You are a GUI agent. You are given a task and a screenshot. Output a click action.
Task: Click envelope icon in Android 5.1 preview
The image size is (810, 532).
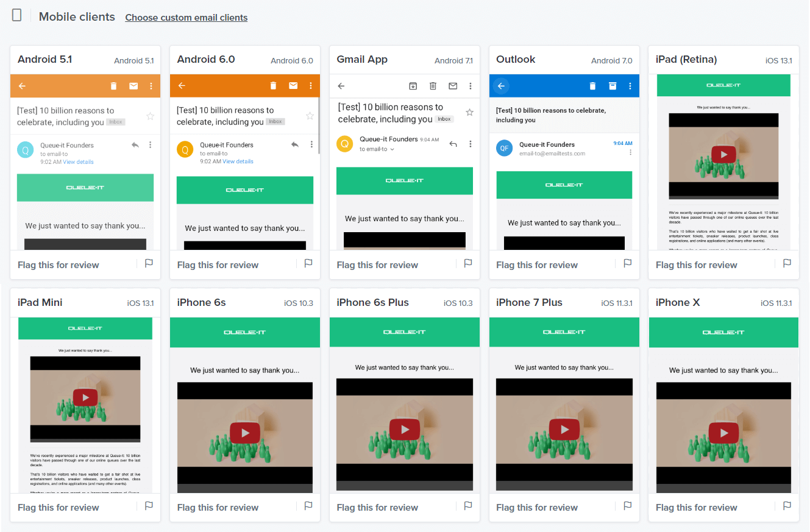tap(133, 86)
